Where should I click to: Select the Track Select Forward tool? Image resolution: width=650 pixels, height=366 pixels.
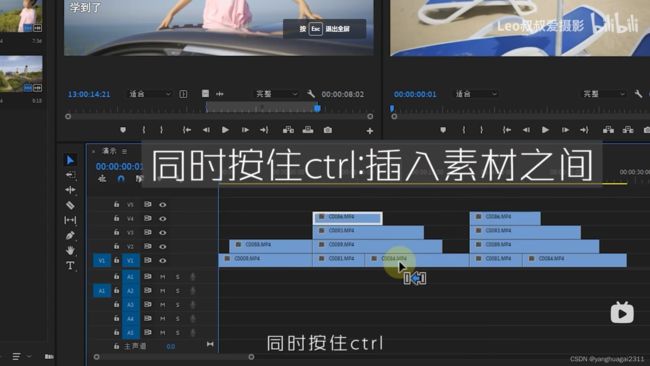pyautogui.click(x=70, y=175)
